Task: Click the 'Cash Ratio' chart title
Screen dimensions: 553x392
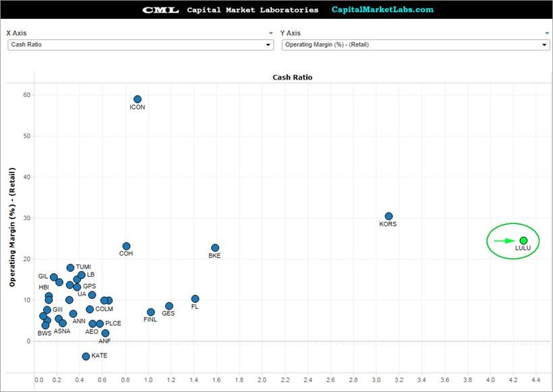Action: (x=293, y=78)
